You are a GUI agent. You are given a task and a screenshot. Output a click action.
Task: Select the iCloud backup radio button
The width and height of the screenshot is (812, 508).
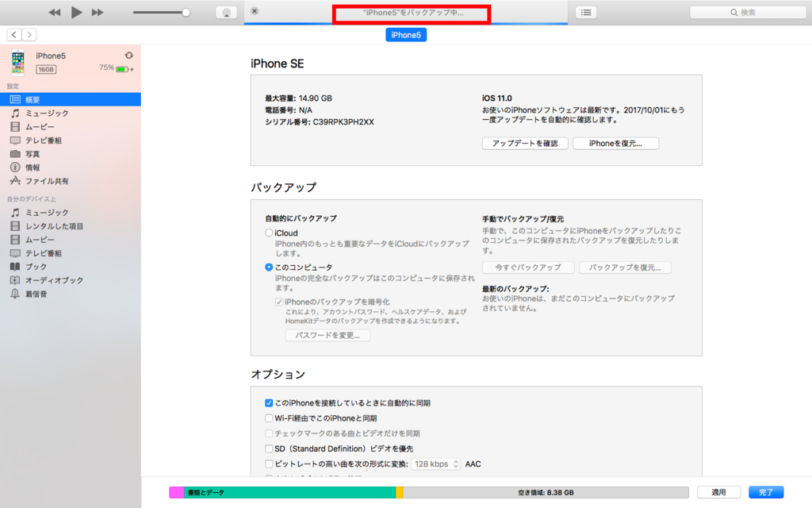tap(269, 233)
